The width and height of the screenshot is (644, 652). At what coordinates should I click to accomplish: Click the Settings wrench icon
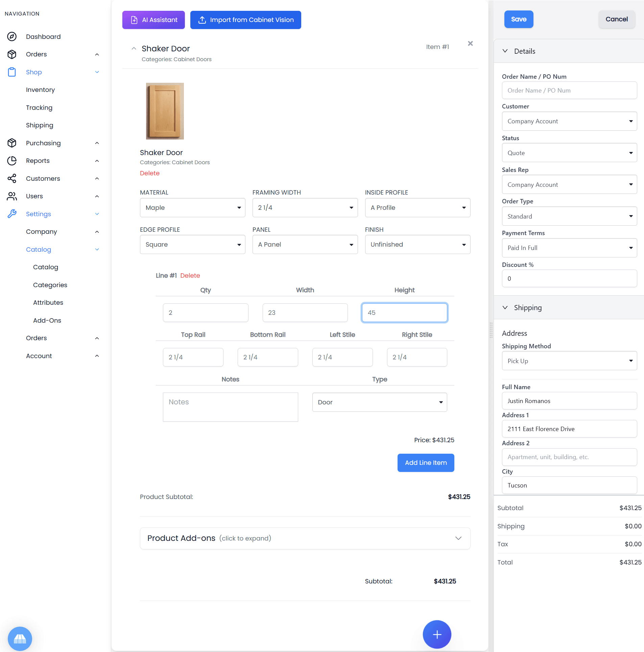click(12, 214)
